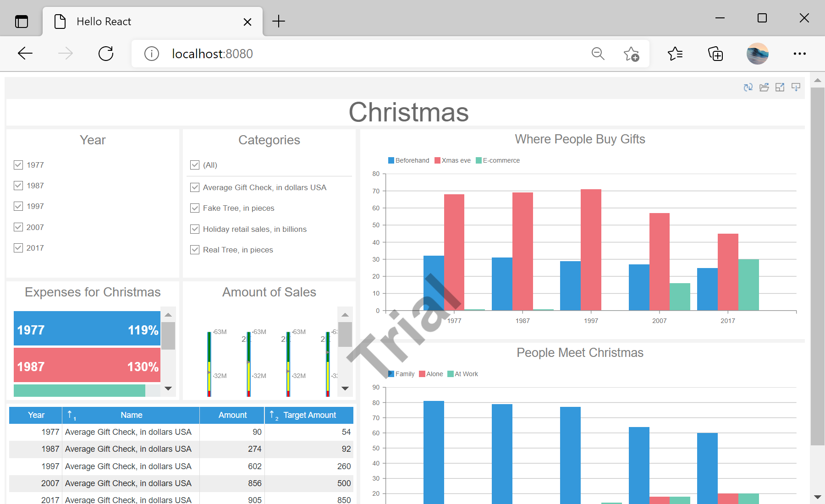Open the browser settings and more menu
The width and height of the screenshot is (825, 504).
[799, 53]
